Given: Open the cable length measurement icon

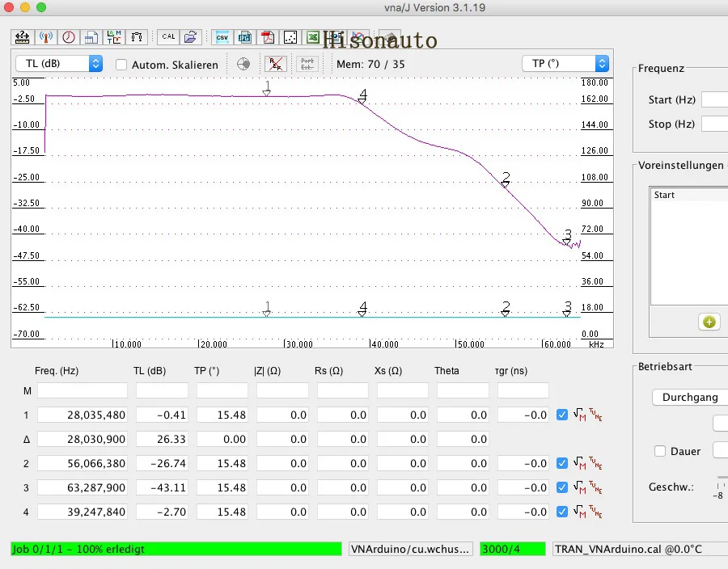Looking at the screenshot, I should [x=137, y=37].
